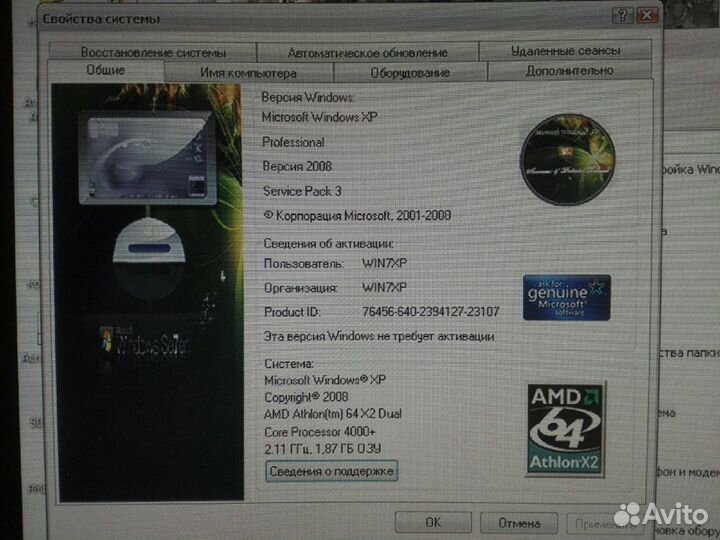Click the Copyright 2008 text under Система
The height and width of the screenshot is (540, 720).
pyautogui.click(x=306, y=397)
